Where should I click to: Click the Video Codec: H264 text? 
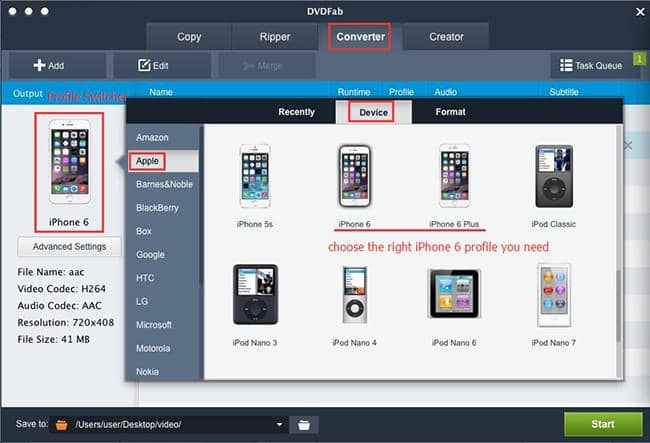coord(61,289)
